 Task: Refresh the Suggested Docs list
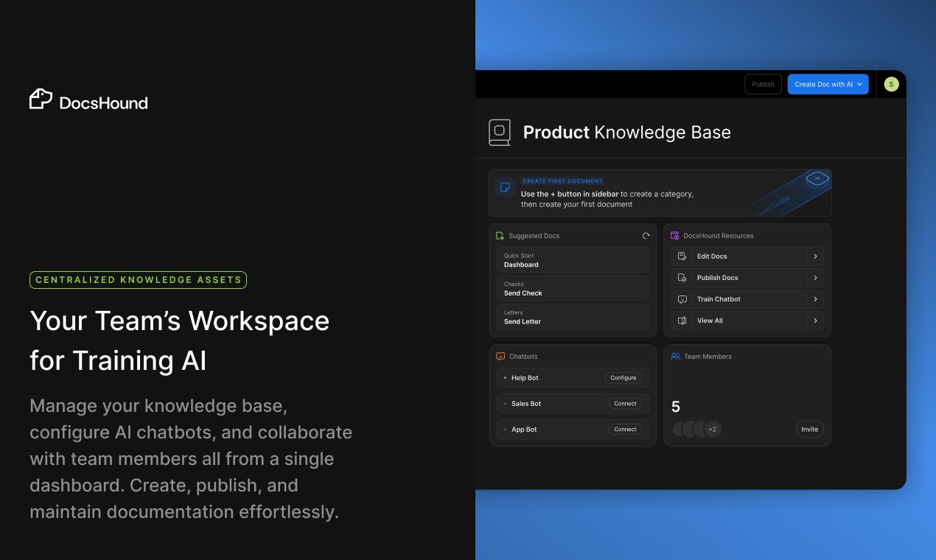[646, 236]
